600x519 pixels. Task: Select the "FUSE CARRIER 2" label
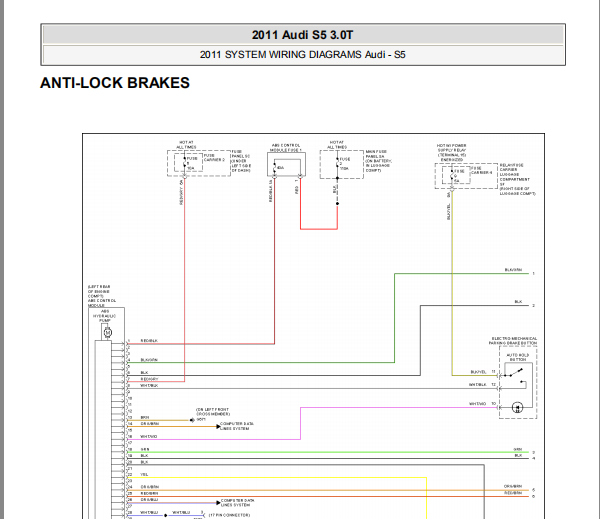(x=214, y=158)
